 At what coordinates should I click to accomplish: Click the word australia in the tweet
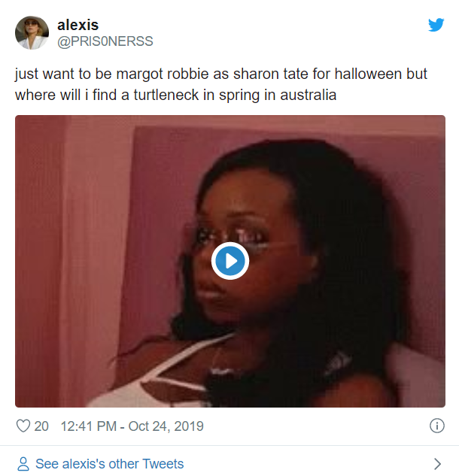pyautogui.click(x=308, y=95)
